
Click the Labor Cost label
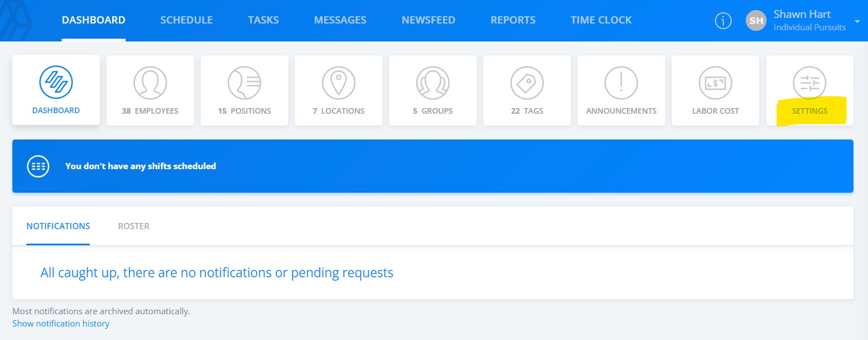(x=715, y=111)
